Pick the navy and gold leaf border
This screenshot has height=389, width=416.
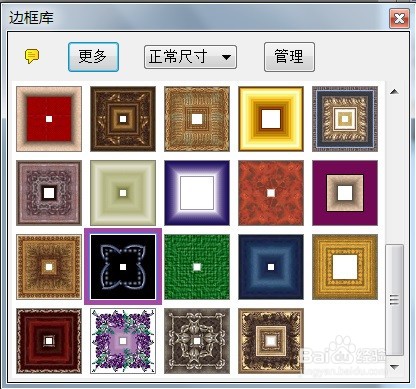[x=345, y=119]
